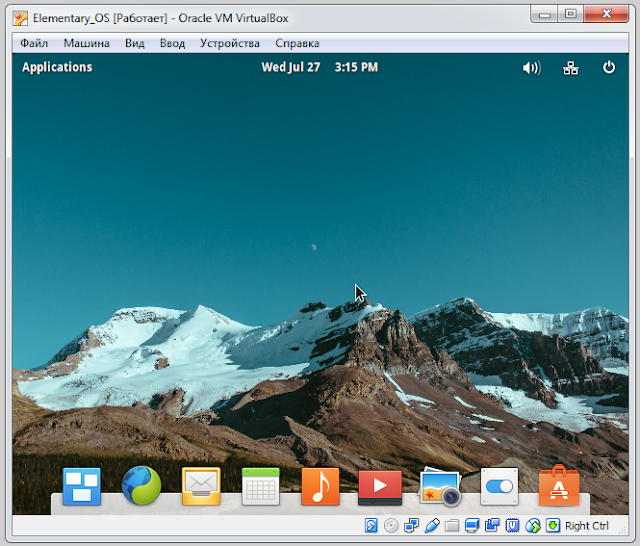The height and width of the screenshot is (546, 640).
Task: Open the Mail app in the dock
Action: [x=201, y=486]
